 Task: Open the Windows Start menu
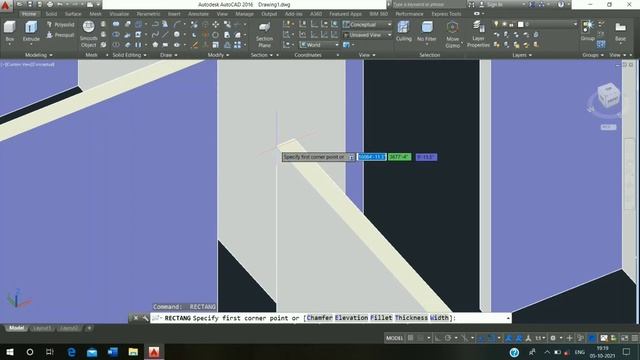point(10,352)
